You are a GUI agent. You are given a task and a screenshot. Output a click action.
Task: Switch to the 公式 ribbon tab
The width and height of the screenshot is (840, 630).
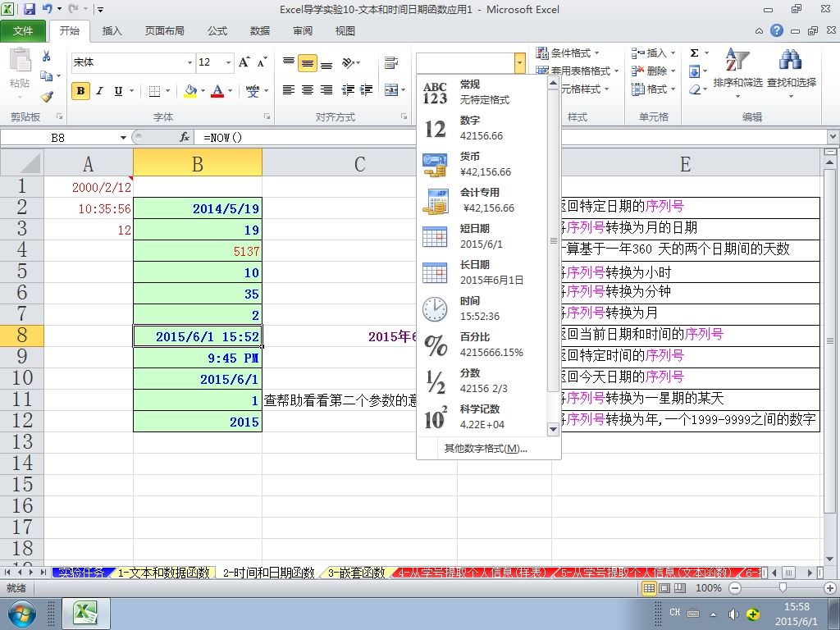click(x=217, y=31)
